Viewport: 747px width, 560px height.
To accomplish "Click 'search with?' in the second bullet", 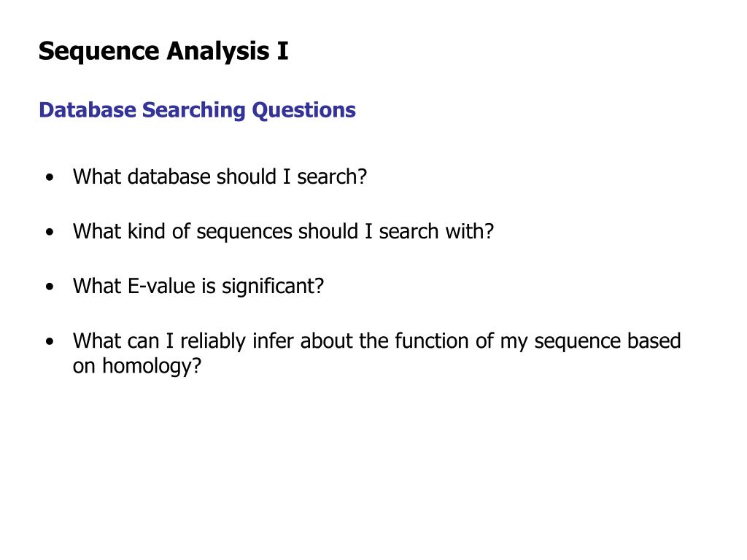I will 436,231.
